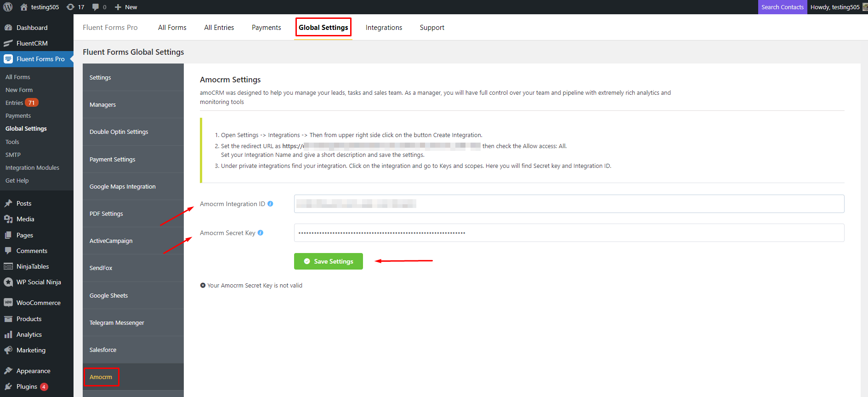Open Global Settings in sidebar submenu

26,128
